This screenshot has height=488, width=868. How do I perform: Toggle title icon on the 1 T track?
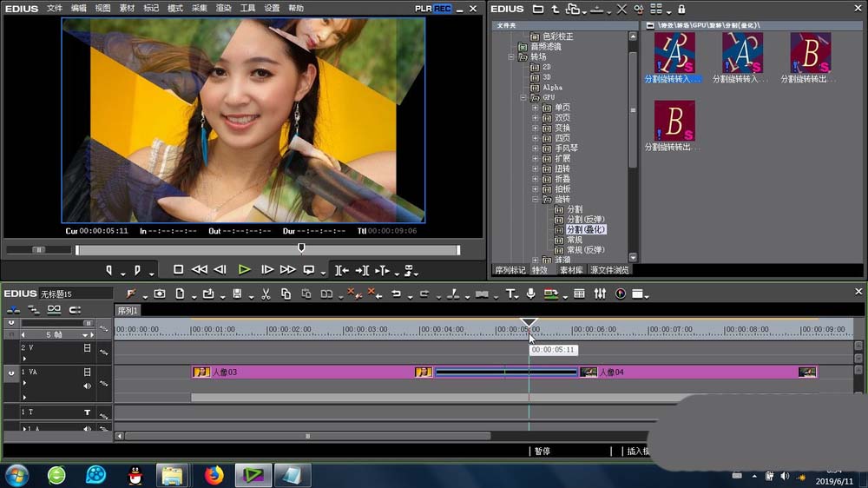click(87, 412)
